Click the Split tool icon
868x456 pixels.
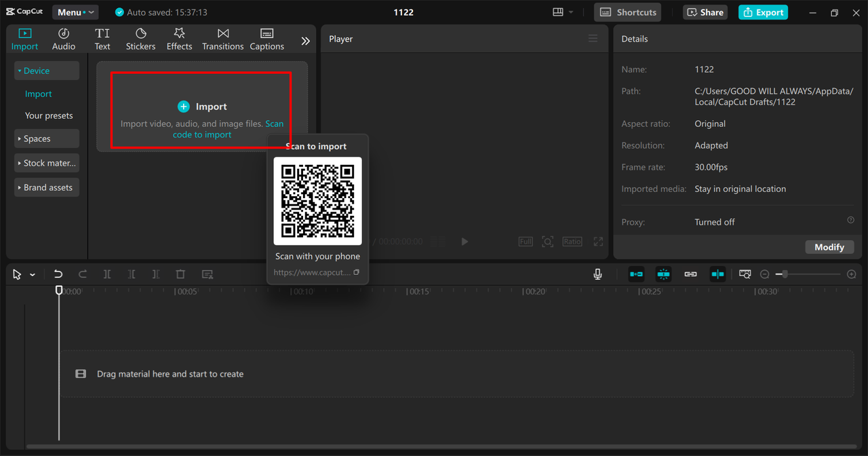point(107,274)
